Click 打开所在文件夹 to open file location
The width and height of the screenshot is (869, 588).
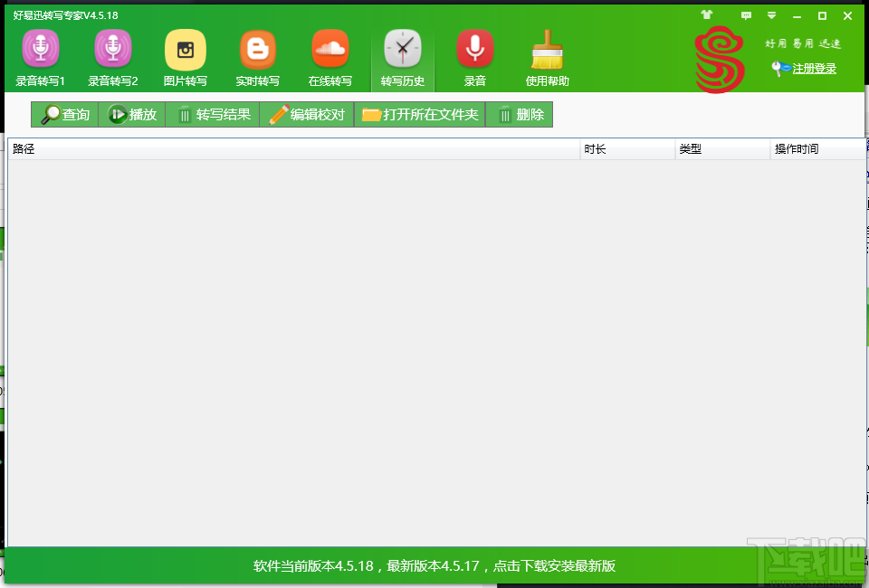[x=420, y=114]
